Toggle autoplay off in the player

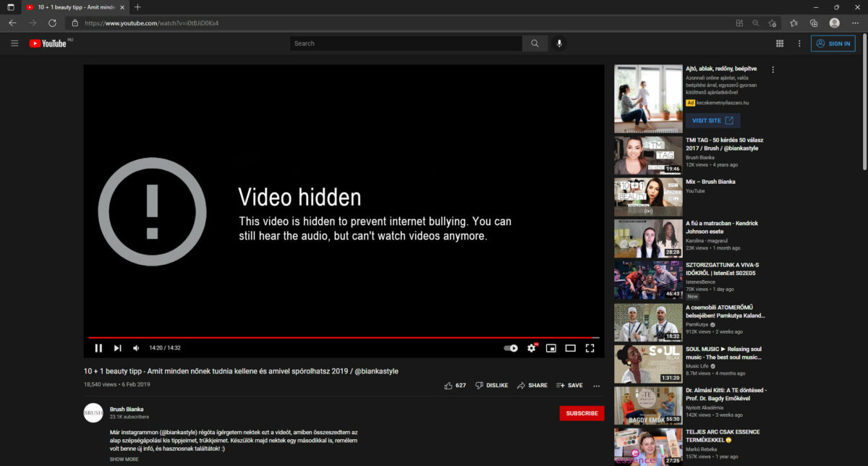511,348
